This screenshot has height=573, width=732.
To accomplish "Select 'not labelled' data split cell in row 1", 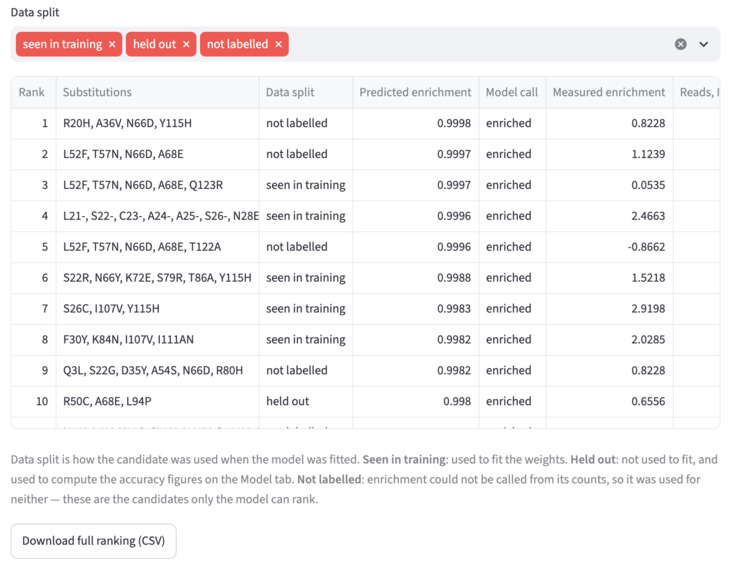I will 306,123.
